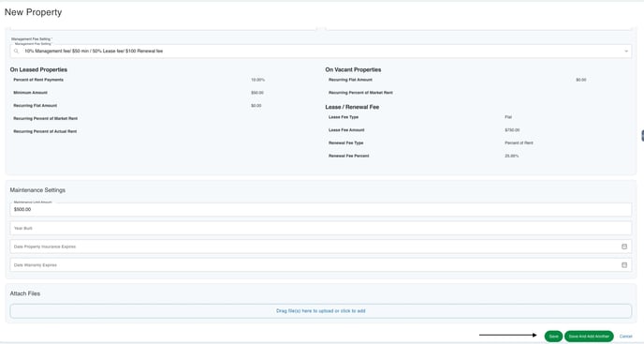644x344 pixels.
Task: Expand the Management Fee Setting dropdown arrow
Action: point(626,51)
